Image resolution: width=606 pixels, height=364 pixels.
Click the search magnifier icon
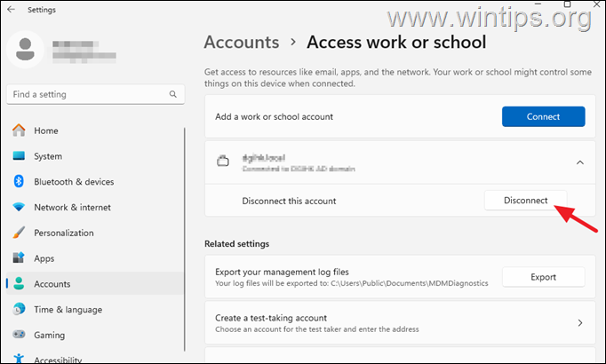pos(171,94)
